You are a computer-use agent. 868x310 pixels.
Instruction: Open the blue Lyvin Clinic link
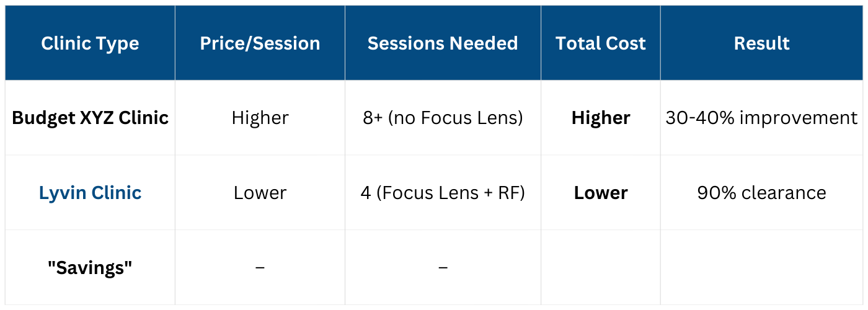(90, 193)
